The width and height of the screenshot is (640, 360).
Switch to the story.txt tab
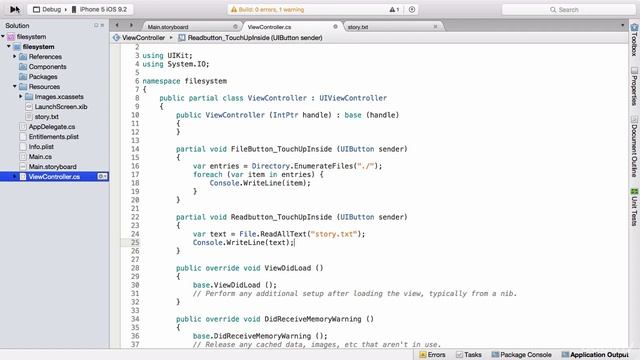(358, 27)
